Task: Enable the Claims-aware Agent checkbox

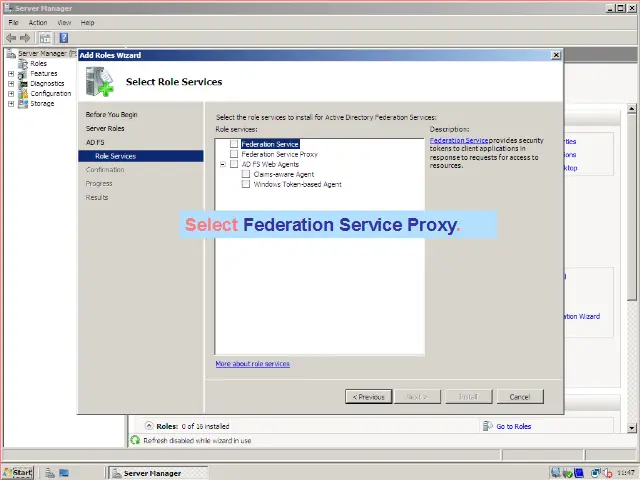Action: tap(246, 174)
